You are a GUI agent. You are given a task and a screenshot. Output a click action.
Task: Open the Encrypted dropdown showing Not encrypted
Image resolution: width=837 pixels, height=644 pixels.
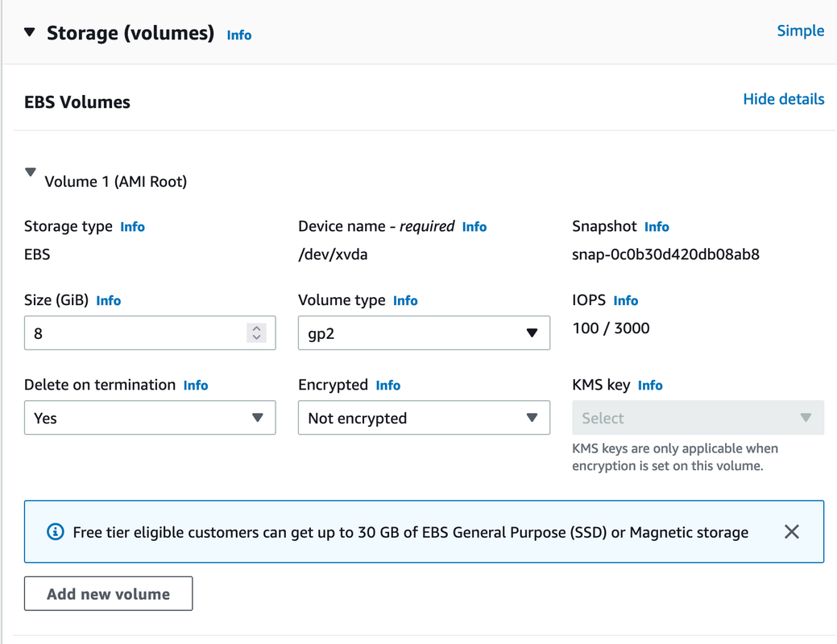coord(424,418)
